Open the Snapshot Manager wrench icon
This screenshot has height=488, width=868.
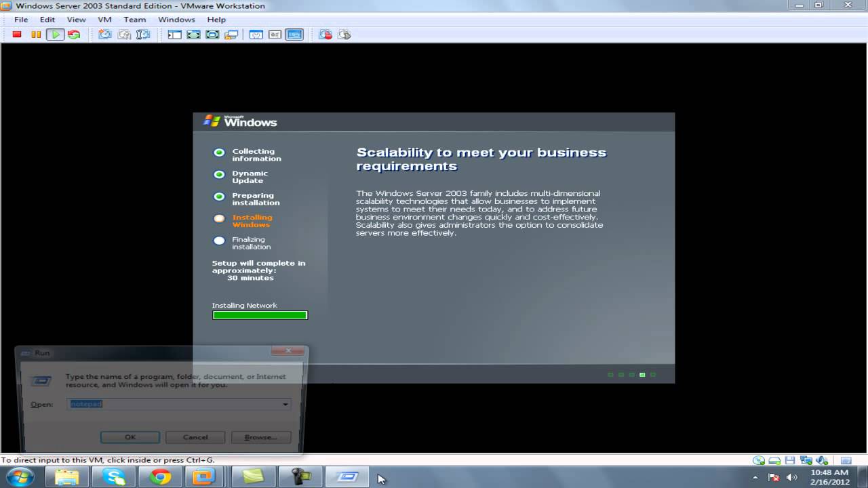coord(143,35)
